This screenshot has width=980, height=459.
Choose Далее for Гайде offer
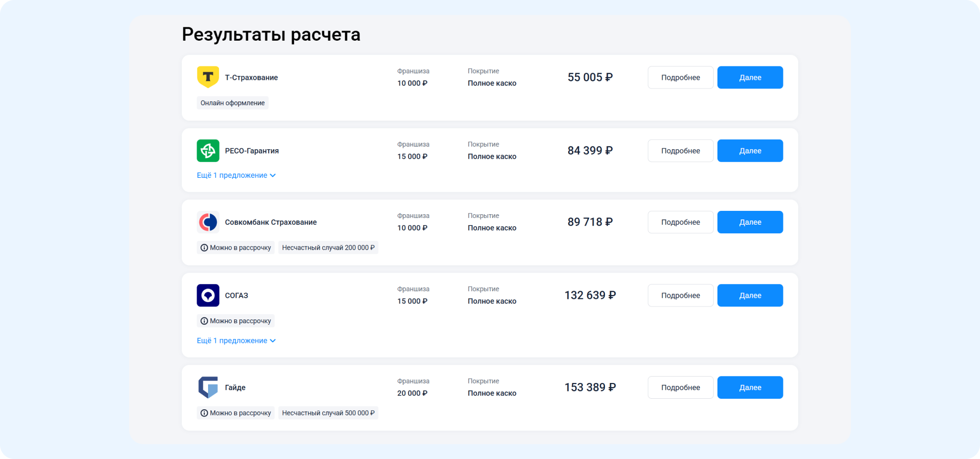pos(750,387)
